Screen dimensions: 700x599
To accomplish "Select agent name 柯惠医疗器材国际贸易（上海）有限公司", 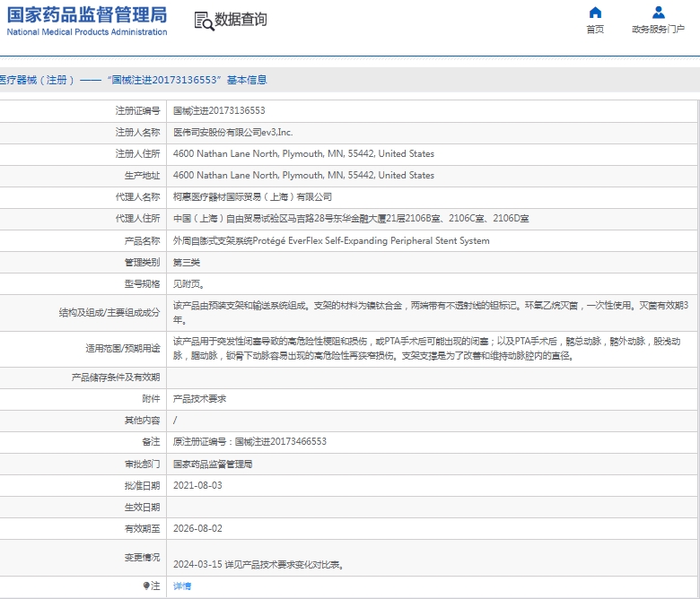I will point(253,196).
